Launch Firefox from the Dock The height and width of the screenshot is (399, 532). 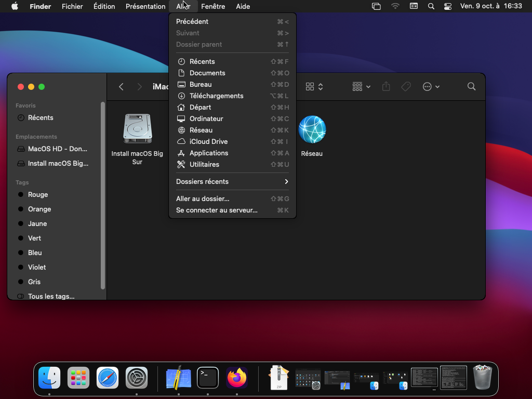tap(237, 378)
